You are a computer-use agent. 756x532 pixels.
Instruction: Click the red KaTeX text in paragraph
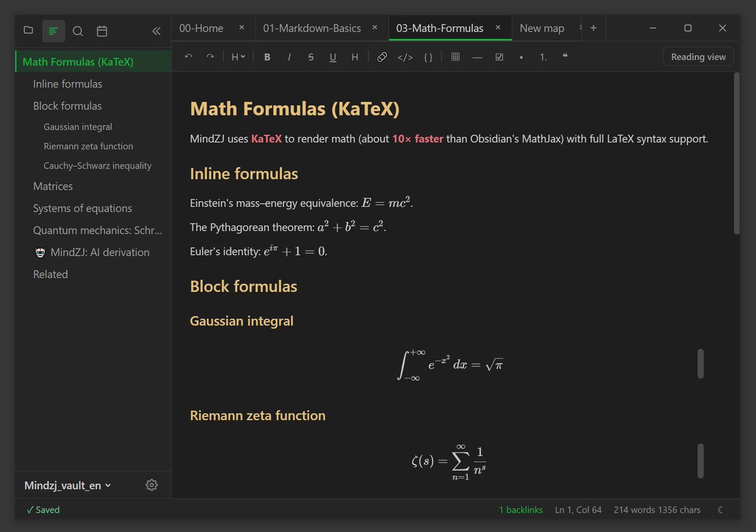point(266,139)
